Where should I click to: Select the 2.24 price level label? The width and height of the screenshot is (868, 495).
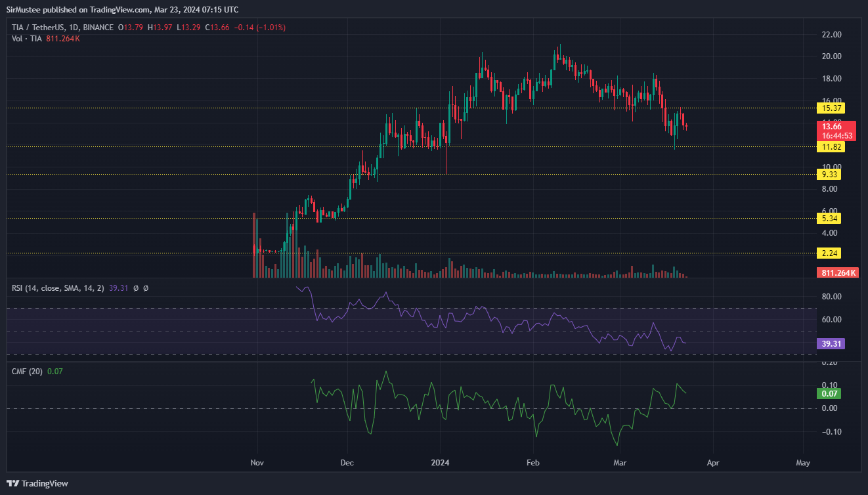tap(829, 253)
